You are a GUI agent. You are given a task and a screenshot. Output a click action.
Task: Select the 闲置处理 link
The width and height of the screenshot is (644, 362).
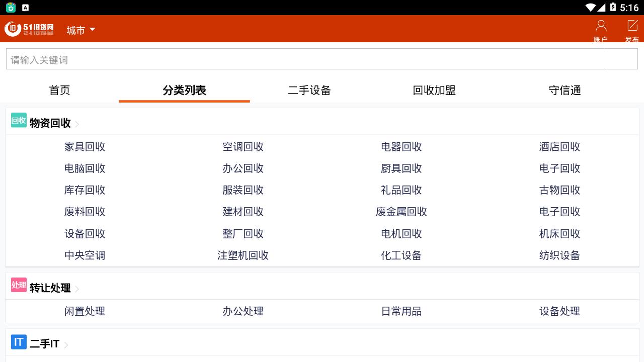[85, 311]
